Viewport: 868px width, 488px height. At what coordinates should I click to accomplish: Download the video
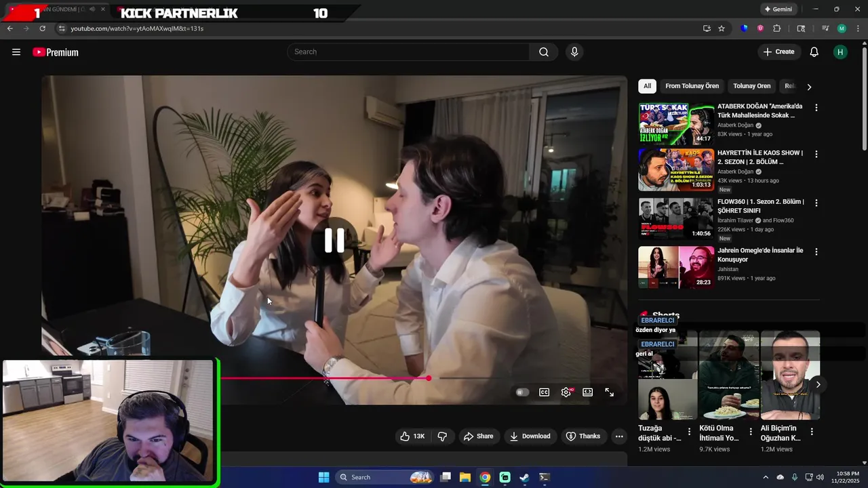(530, 436)
